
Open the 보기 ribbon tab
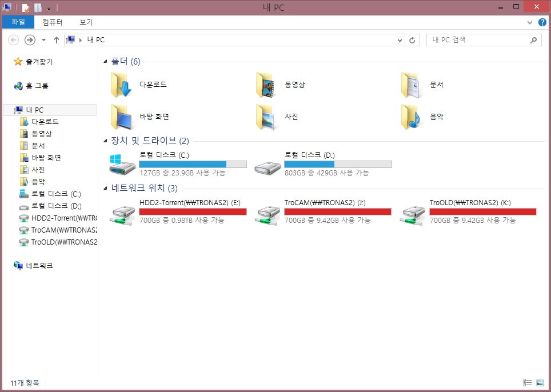[86, 22]
